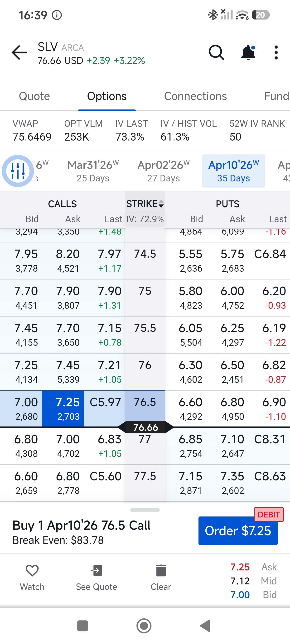The image size is (290, 644).
Task: Open the three-dot overflow menu
Action: tap(276, 52)
